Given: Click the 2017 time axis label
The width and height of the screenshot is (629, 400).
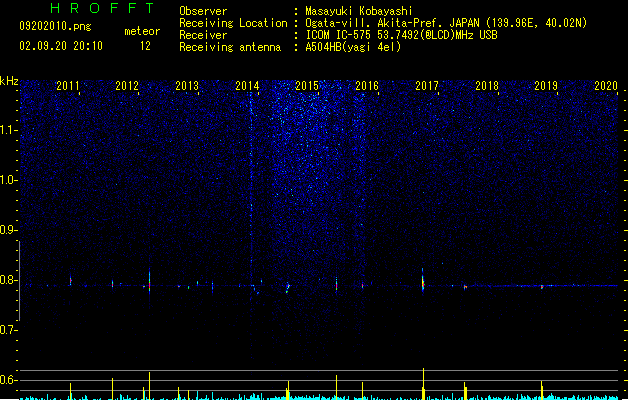Looking at the screenshot, I should click(x=427, y=86).
